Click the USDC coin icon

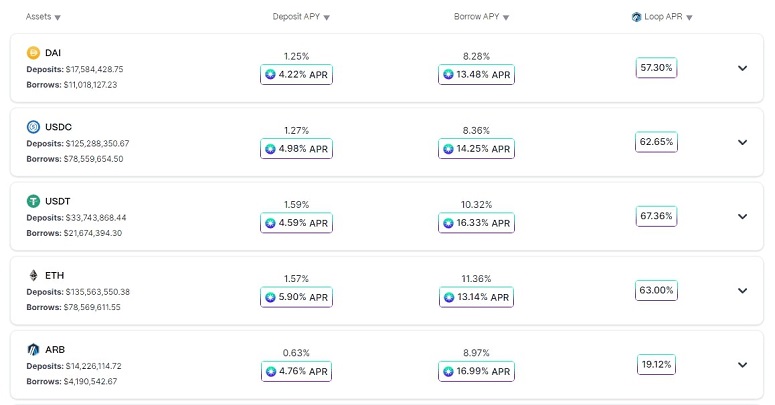[33, 127]
